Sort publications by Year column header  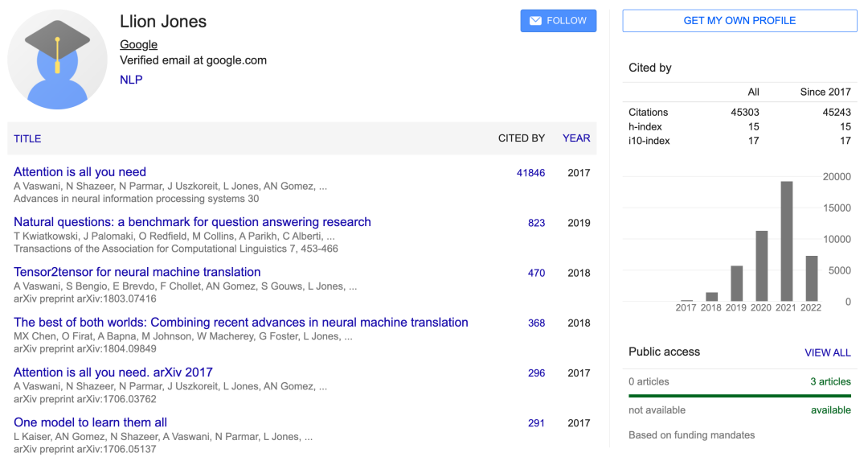[576, 138]
